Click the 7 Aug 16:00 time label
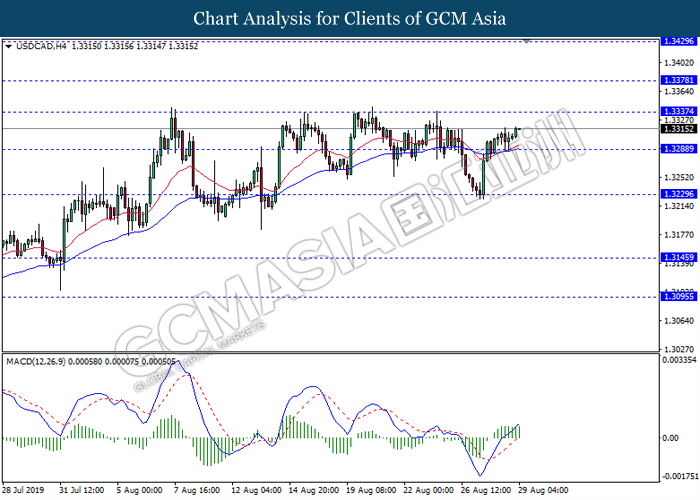 [197, 490]
